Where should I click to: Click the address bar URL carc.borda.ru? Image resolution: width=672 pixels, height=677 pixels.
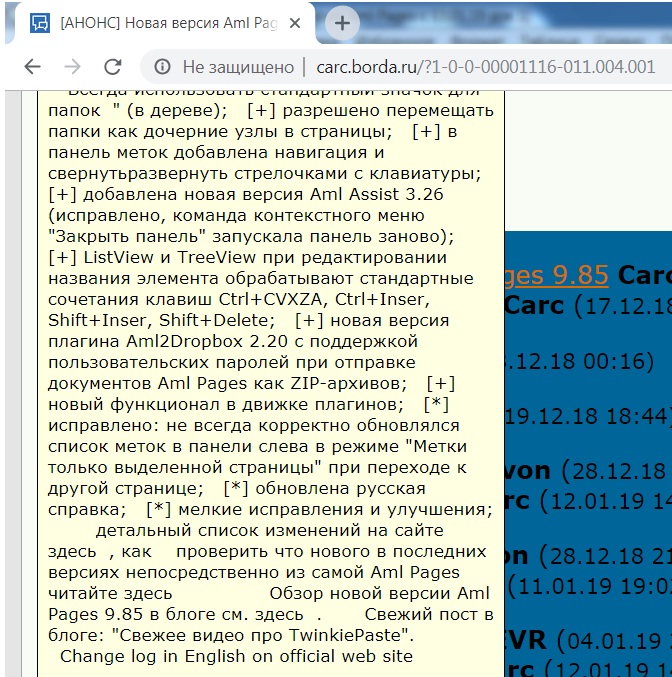point(485,67)
